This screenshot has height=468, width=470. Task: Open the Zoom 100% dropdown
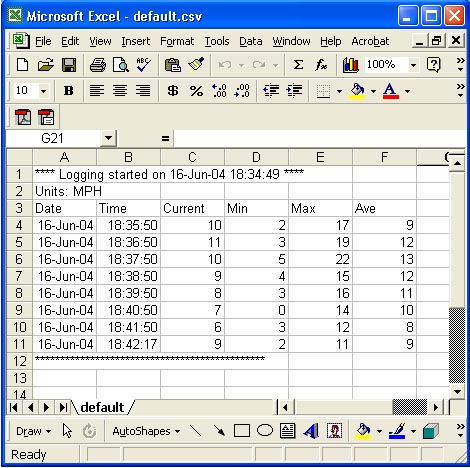click(x=413, y=65)
